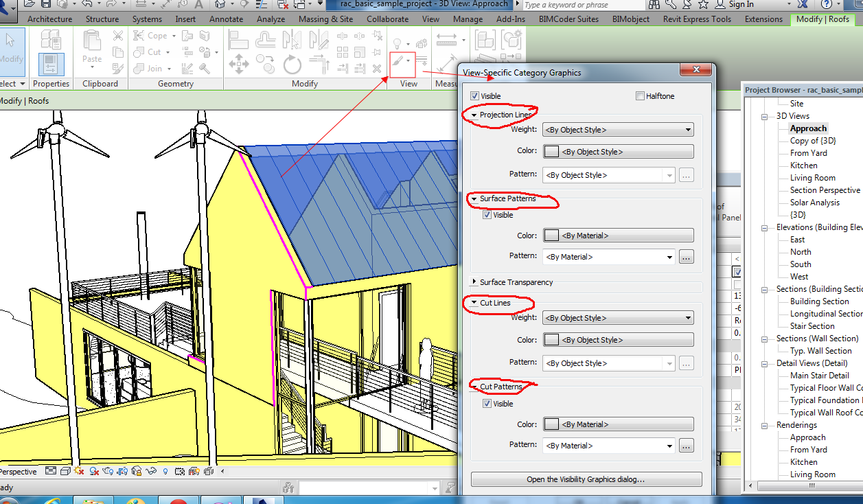This screenshot has height=504, width=863.
Task: Activate the Rotate tool
Action: pos(292,64)
